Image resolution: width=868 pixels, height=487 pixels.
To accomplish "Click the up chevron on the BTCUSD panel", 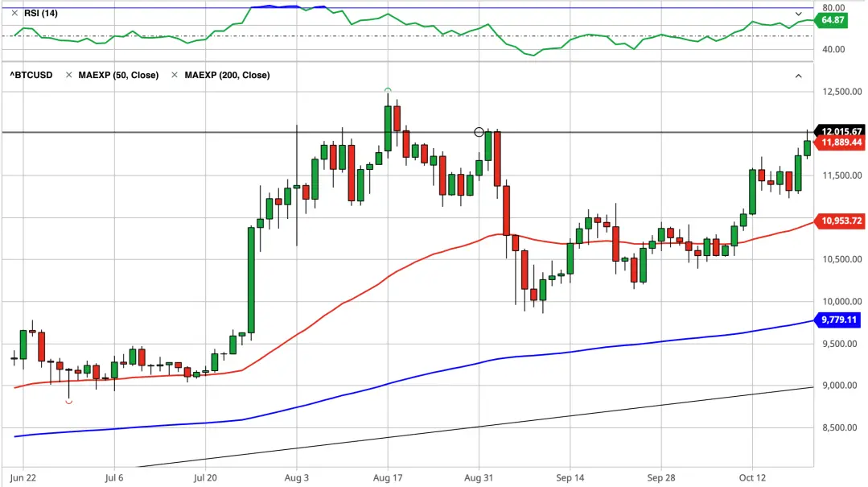I will click(798, 76).
